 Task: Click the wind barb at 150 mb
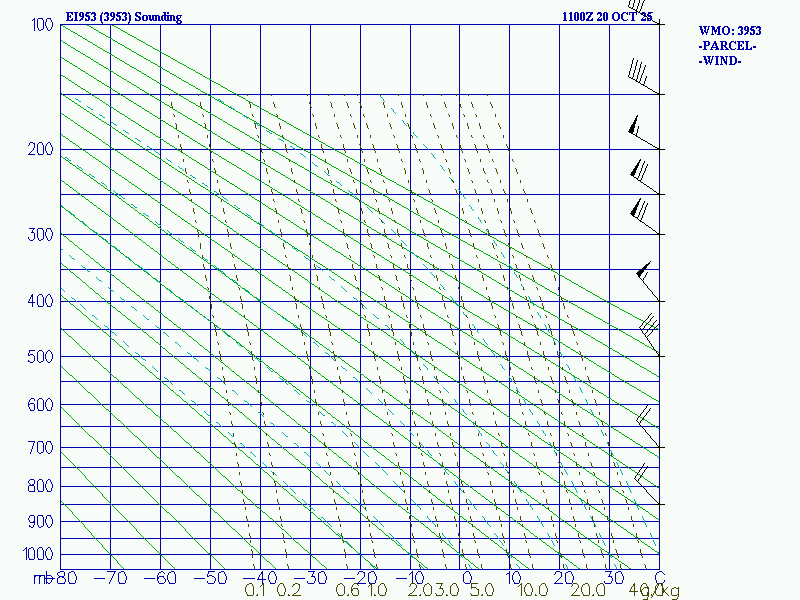click(643, 77)
